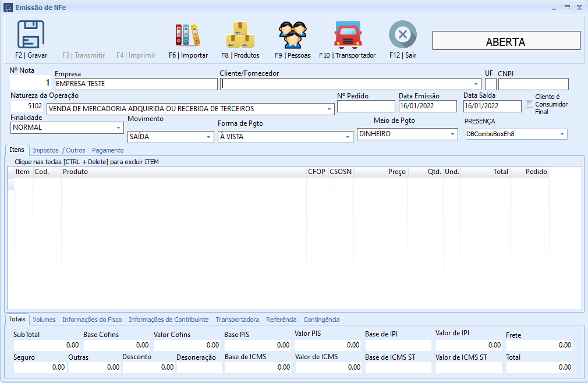The height and width of the screenshot is (383, 588).
Task: Click the F8 Produtos boxes icon
Action: tap(240, 35)
